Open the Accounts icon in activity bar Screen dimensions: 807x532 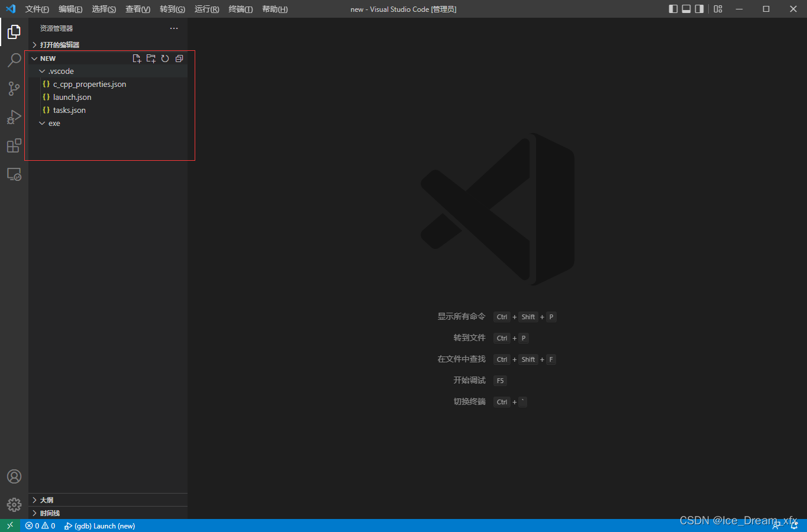click(14, 476)
